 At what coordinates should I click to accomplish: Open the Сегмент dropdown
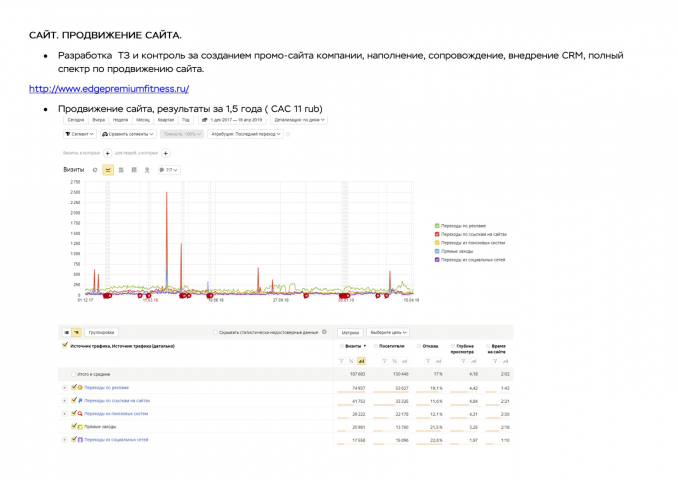pos(80,134)
